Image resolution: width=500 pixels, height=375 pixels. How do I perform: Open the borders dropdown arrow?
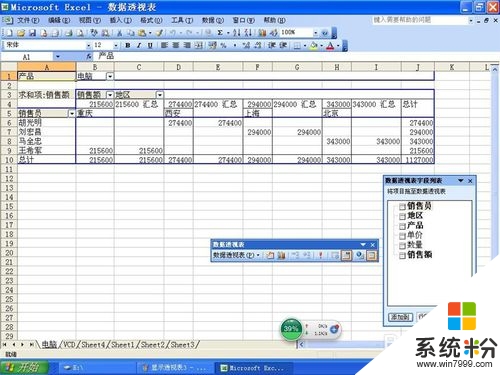point(304,46)
